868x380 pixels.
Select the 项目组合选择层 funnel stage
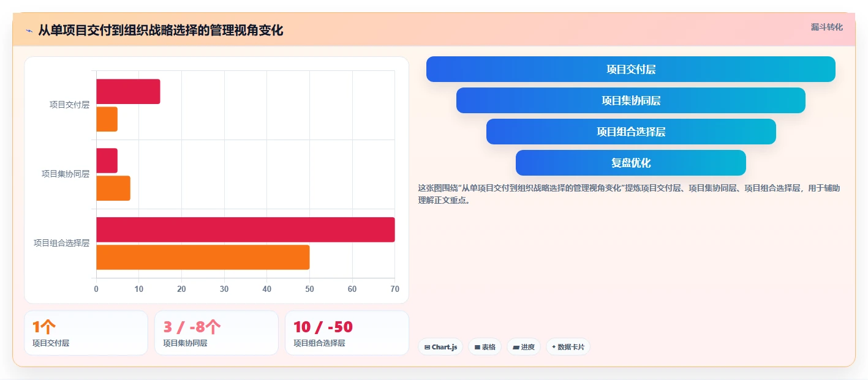tap(631, 132)
